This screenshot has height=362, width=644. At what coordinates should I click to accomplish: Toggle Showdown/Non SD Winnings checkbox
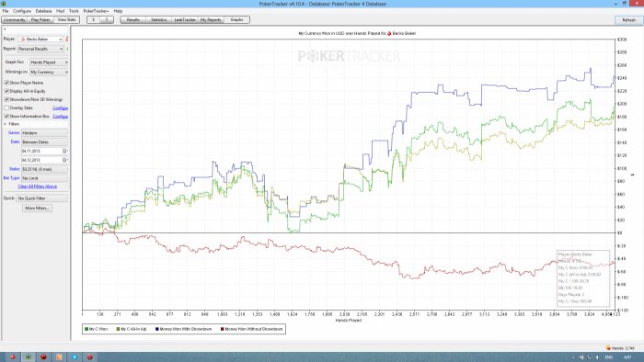pyautogui.click(x=6, y=99)
